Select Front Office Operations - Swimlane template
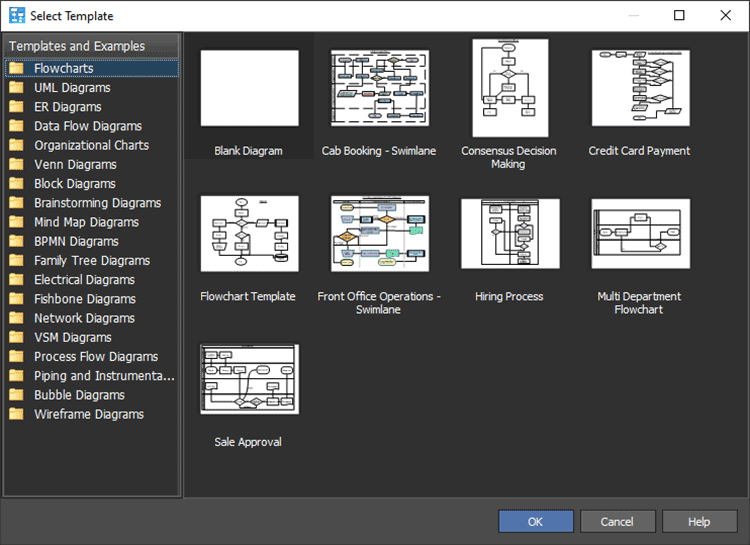This screenshot has width=750, height=545. point(380,234)
